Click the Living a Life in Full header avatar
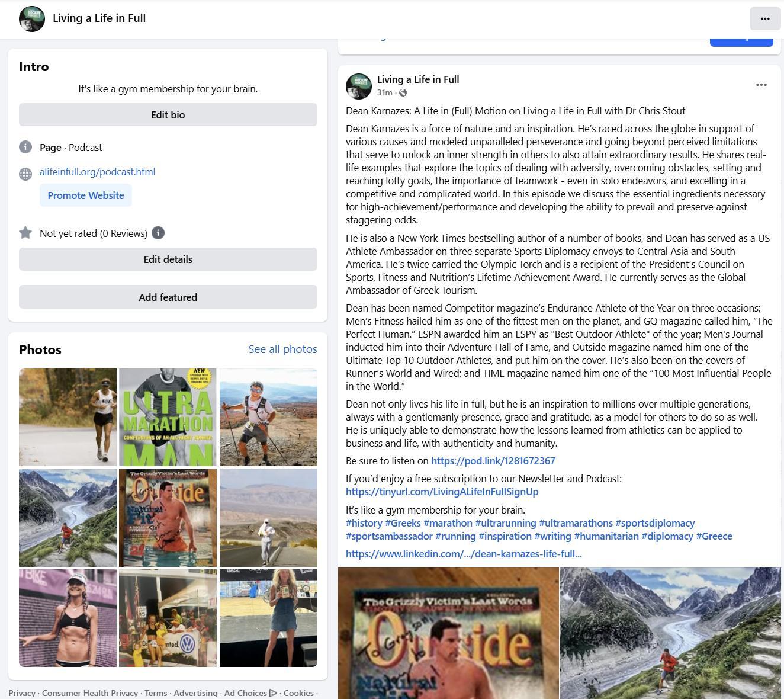 [32, 19]
